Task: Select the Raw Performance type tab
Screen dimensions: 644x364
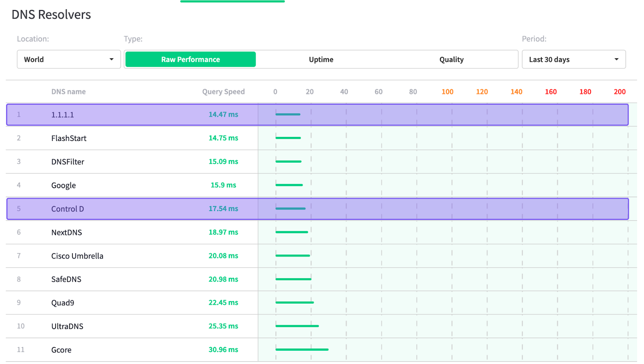Action: 190,59
